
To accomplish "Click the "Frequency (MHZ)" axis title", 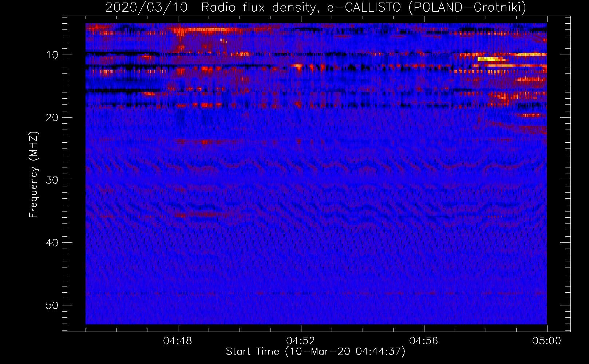I will tap(33, 175).
